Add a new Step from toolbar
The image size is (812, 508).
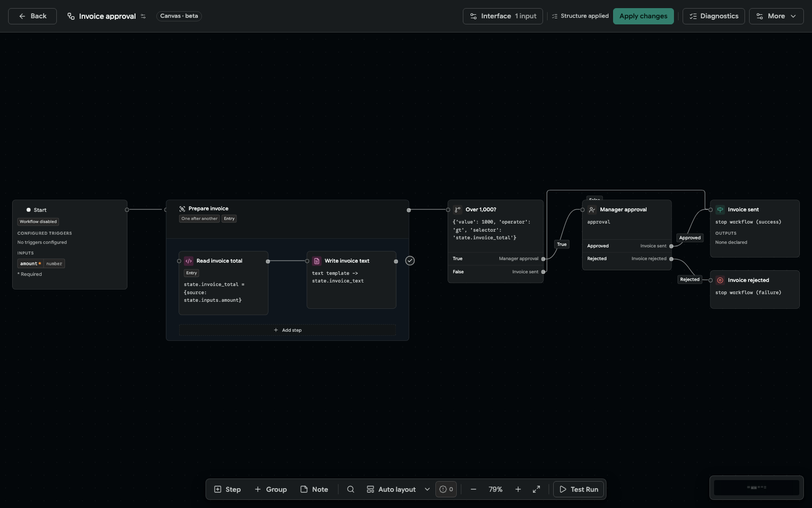click(227, 490)
